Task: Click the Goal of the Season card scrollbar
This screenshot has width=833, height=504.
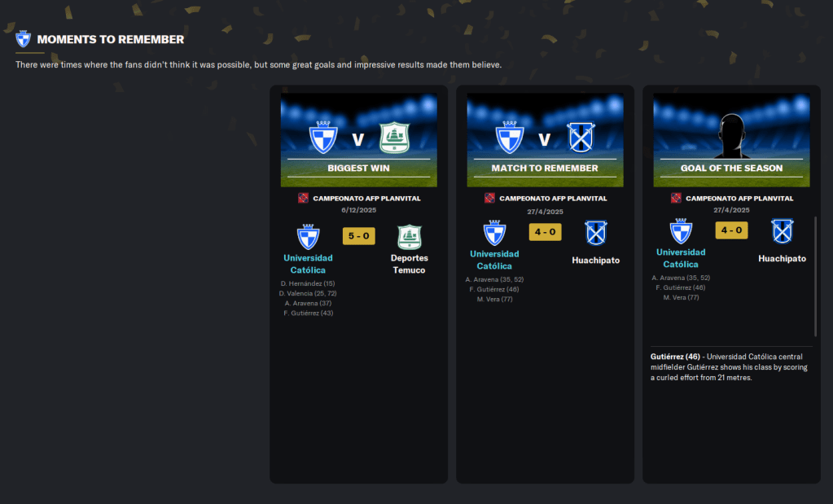Action: click(815, 276)
